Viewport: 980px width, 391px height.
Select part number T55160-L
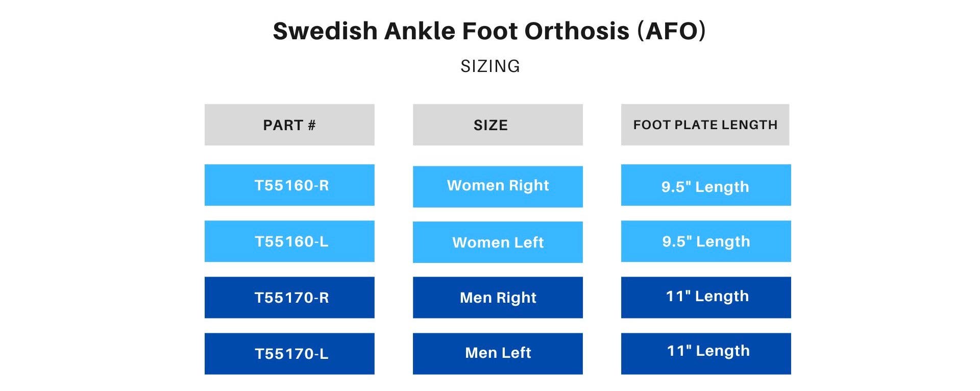tap(289, 241)
